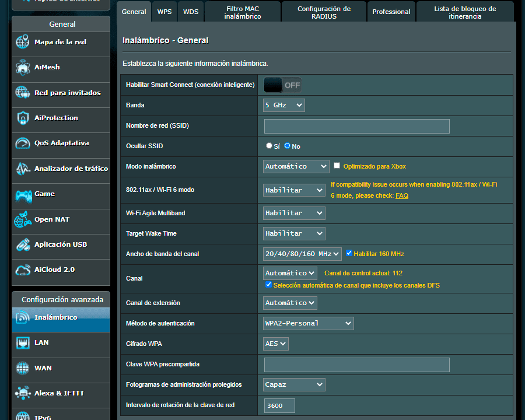Click the Clave WPA precompartida field
The width and height of the screenshot is (525, 420).
357,365
